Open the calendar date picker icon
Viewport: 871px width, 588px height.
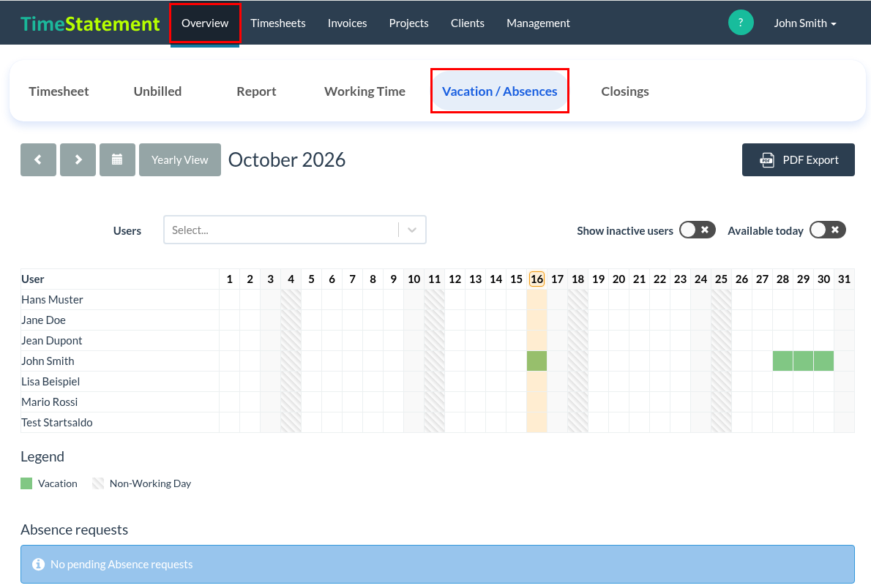pos(117,160)
